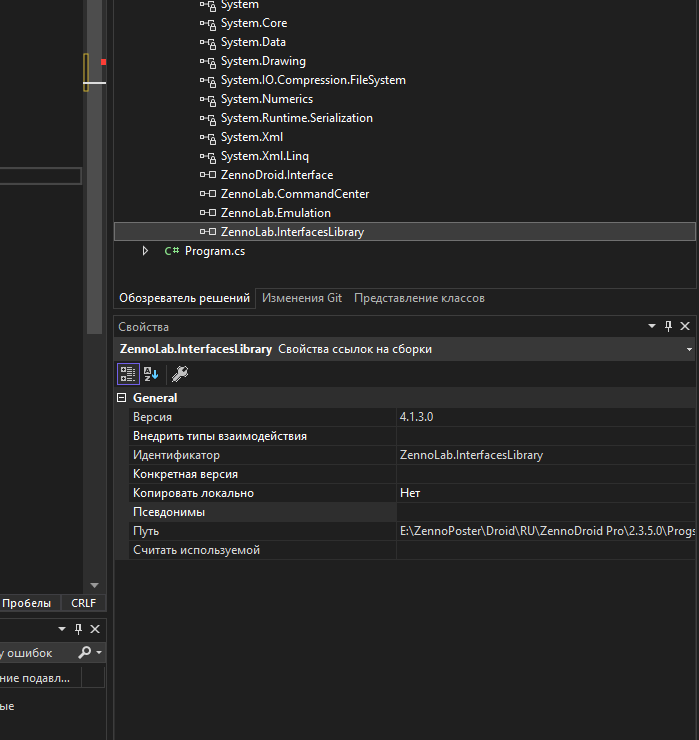Expand the Program.cs tree node
Viewport: 699px width, 740px height.
pyautogui.click(x=146, y=251)
